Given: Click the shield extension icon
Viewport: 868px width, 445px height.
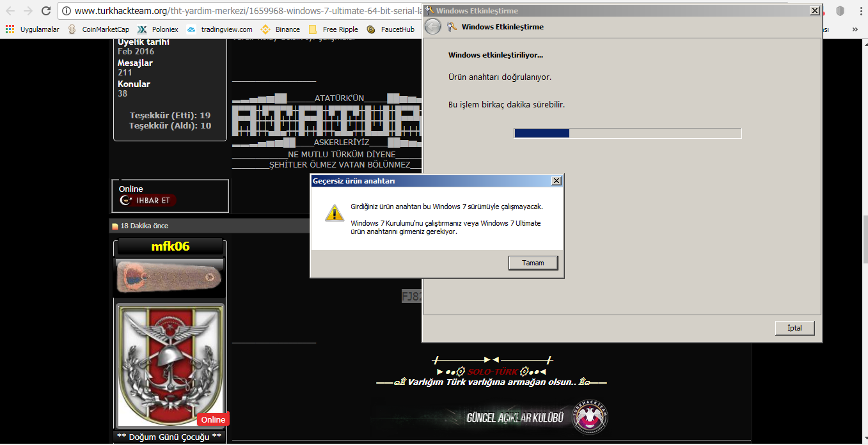Looking at the screenshot, I should (840, 11).
